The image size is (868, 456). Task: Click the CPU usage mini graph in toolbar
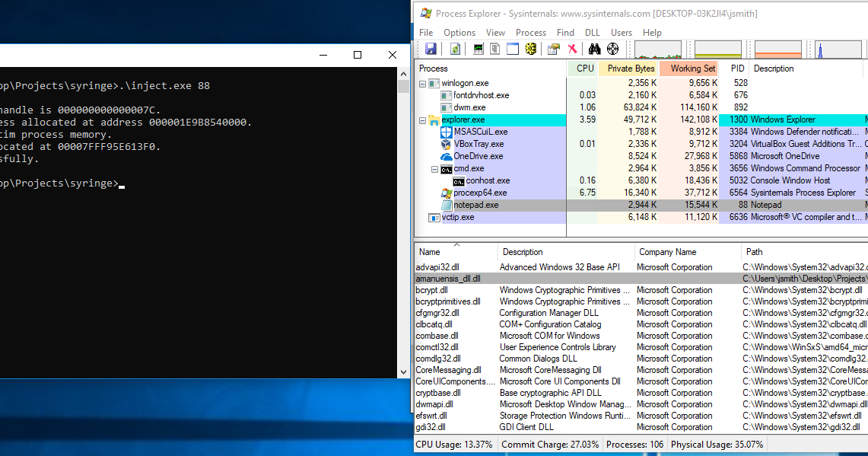click(657, 49)
